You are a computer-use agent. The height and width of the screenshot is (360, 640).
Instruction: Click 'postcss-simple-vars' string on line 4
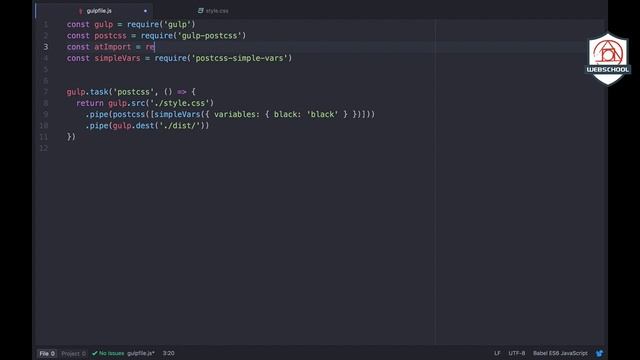240,58
